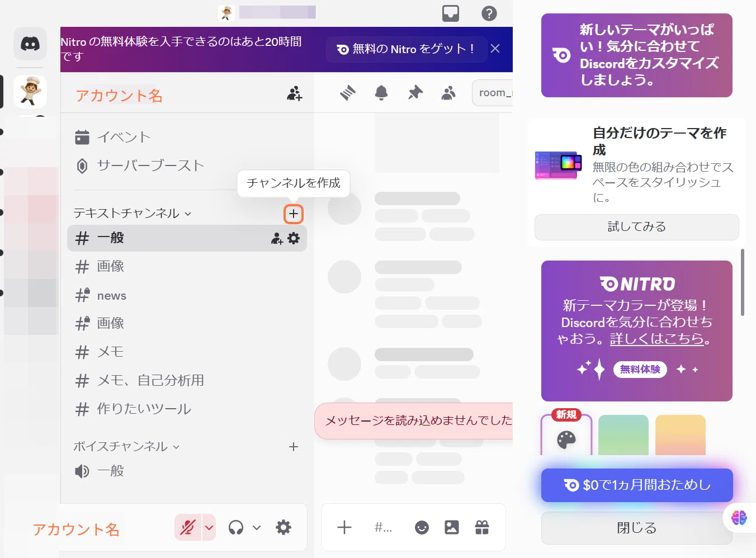Collapse テキストチャンネル category
The height and width of the screenshot is (558, 756).
(133, 214)
